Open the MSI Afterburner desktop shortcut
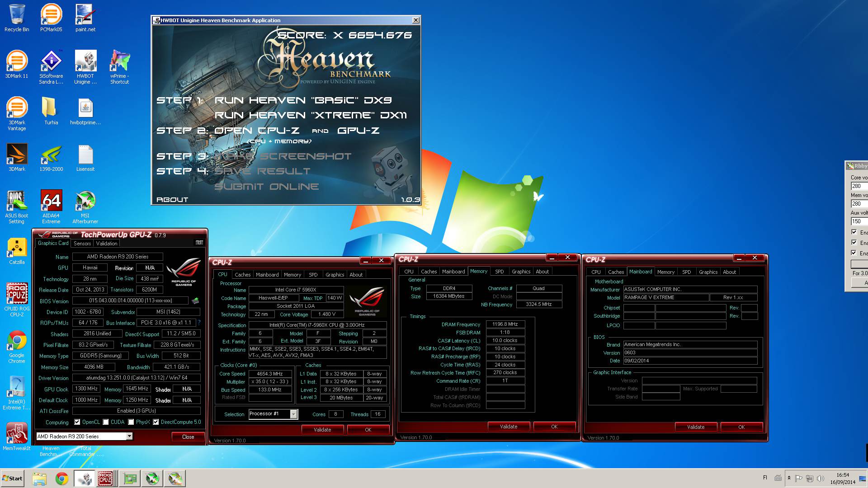This screenshot has width=868, height=488. 85,207
